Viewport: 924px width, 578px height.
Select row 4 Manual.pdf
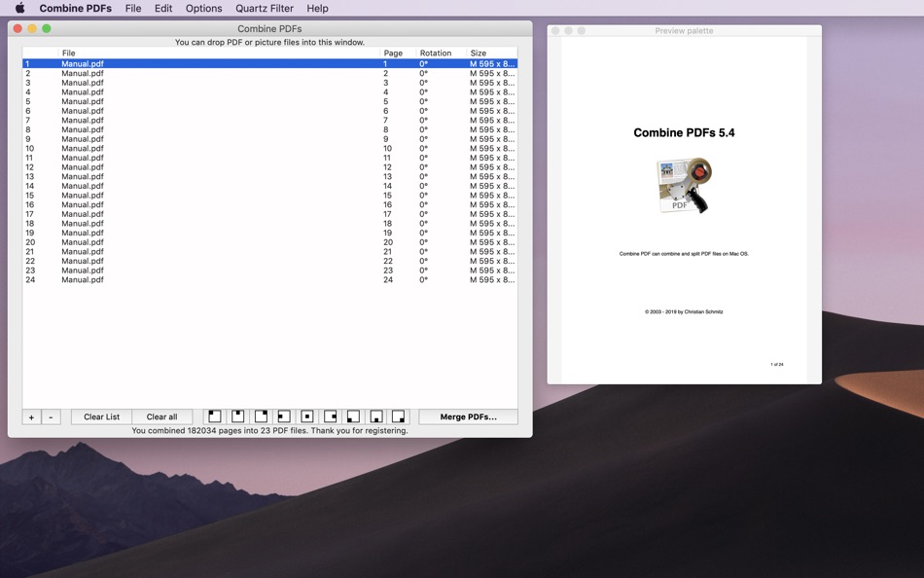point(269,92)
